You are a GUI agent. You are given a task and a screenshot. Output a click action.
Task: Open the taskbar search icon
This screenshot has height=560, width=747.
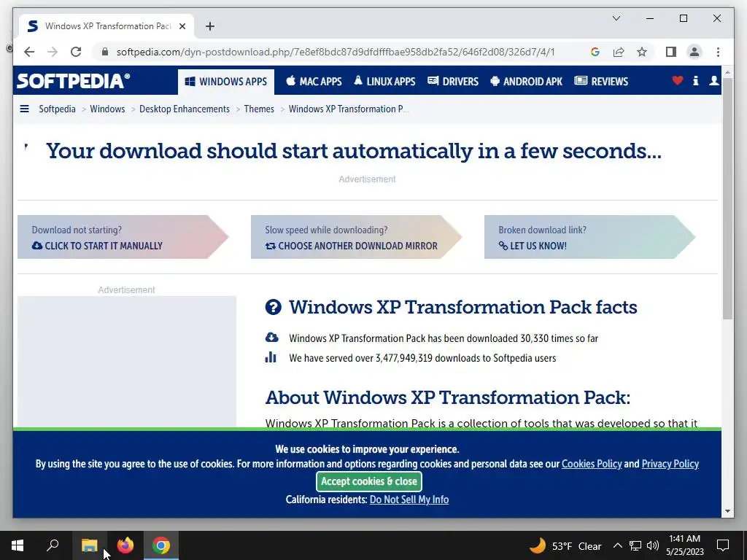click(53, 545)
